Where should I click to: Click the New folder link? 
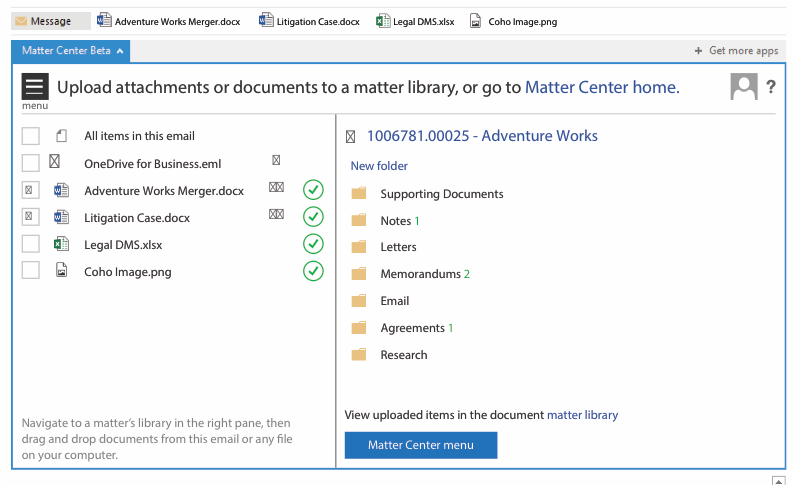[x=379, y=166]
